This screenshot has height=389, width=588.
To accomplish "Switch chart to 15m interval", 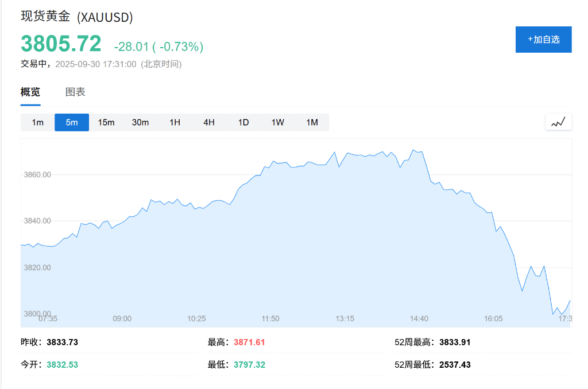I will tap(106, 122).
